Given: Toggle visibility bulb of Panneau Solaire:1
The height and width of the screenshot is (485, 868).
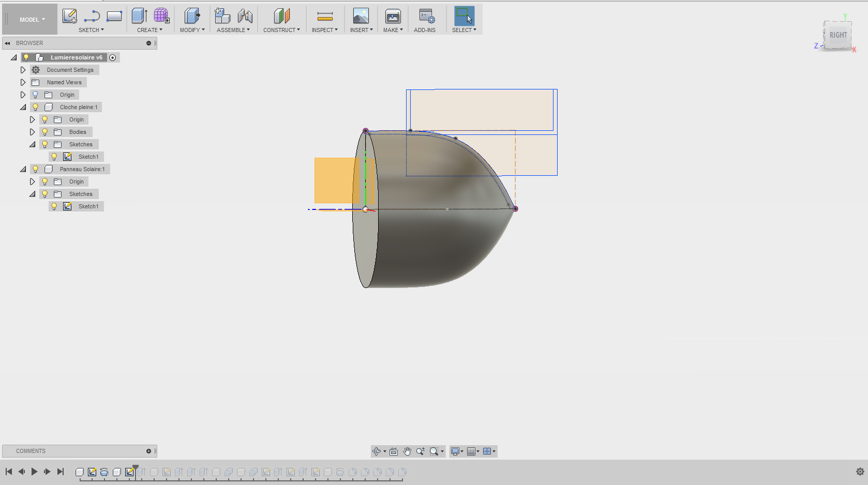Looking at the screenshot, I should tap(35, 169).
